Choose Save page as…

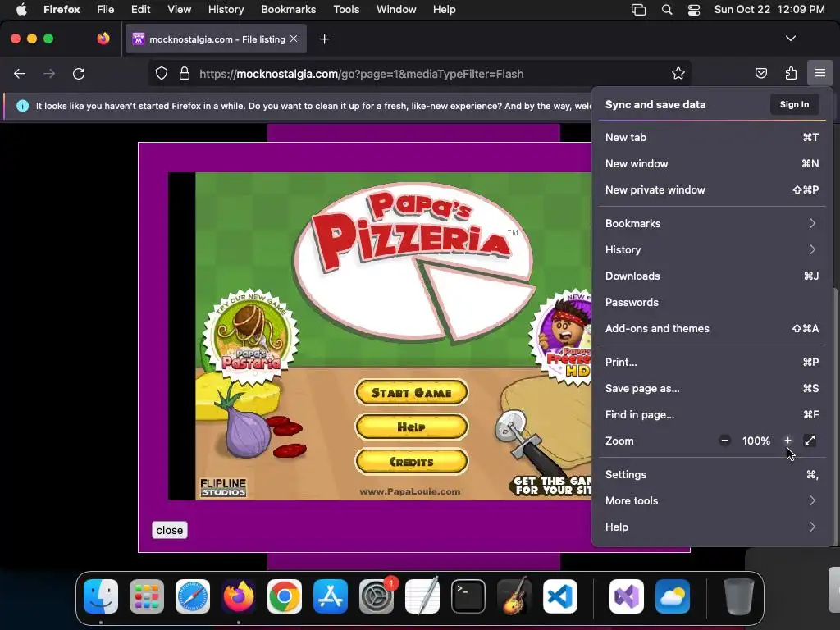(x=711, y=388)
